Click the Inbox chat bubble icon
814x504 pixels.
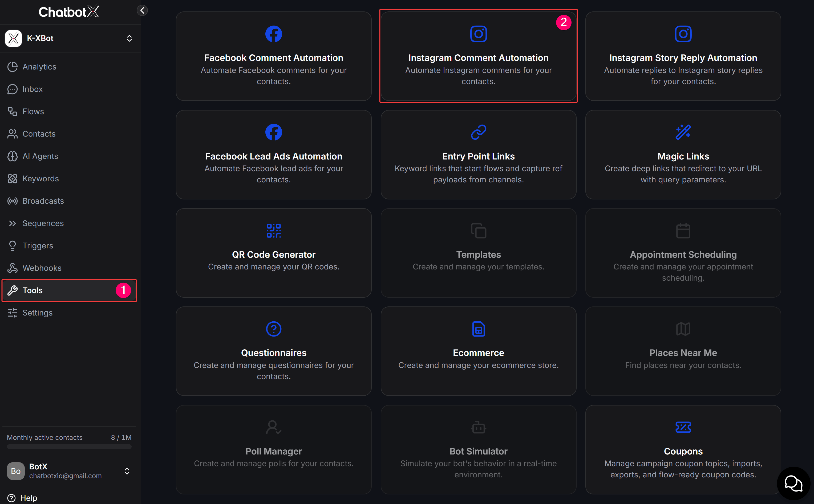(x=12, y=89)
